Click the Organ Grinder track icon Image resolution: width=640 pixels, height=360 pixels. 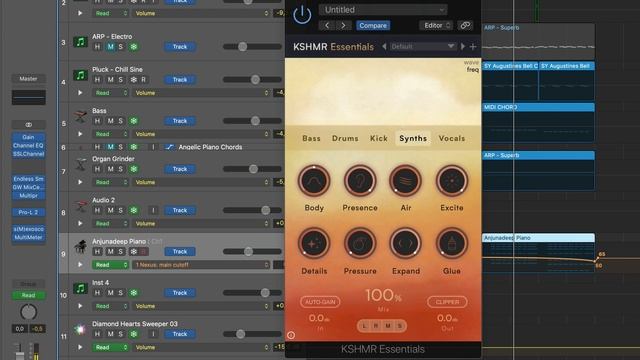click(80, 164)
